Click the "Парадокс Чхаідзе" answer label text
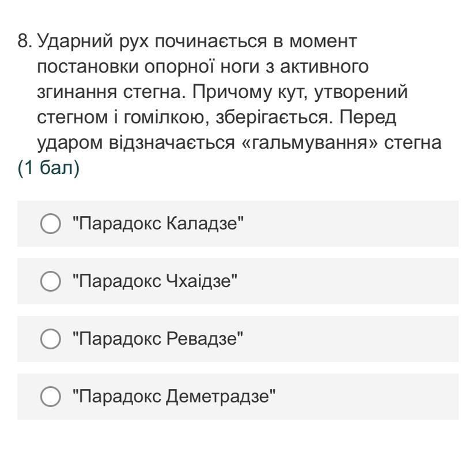The image size is (476, 460). [x=154, y=281]
